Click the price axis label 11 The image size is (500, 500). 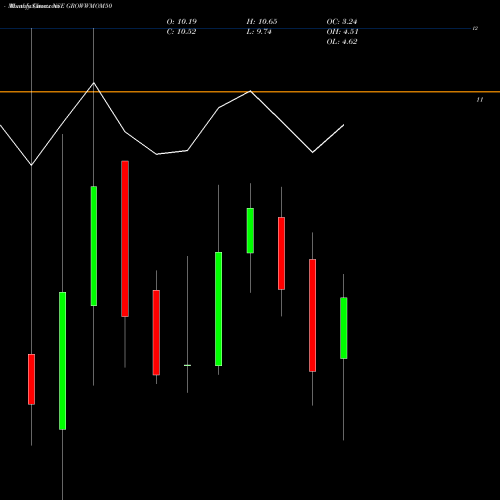(480, 100)
